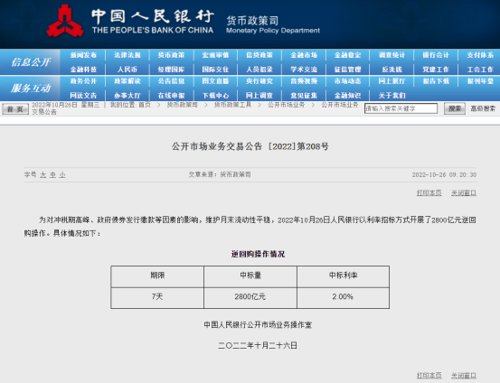The height and width of the screenshot is (383, 500).
Task: Open the 金融市场 navigation item
Action: coord(304,55)
